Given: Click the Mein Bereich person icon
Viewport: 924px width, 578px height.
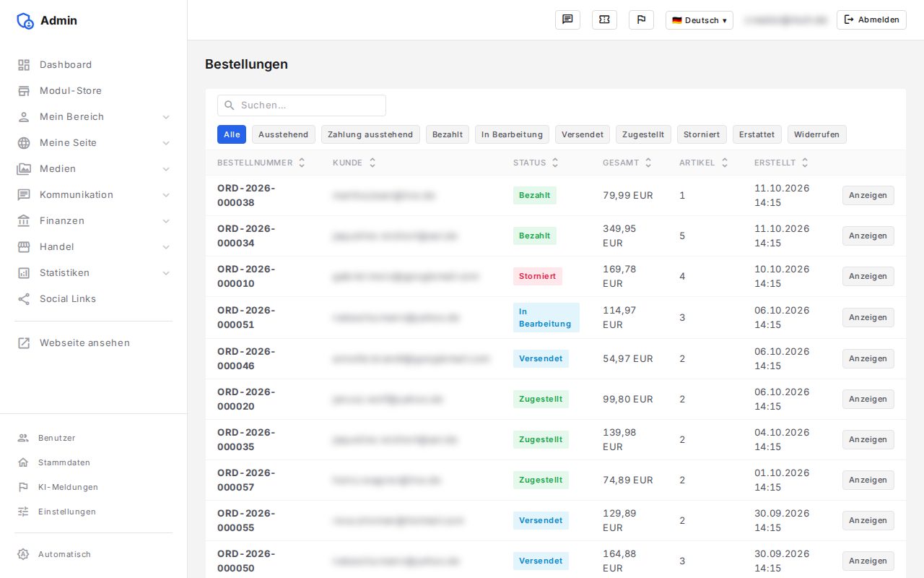Looking at the screenshot, I should tap(24, 117).
